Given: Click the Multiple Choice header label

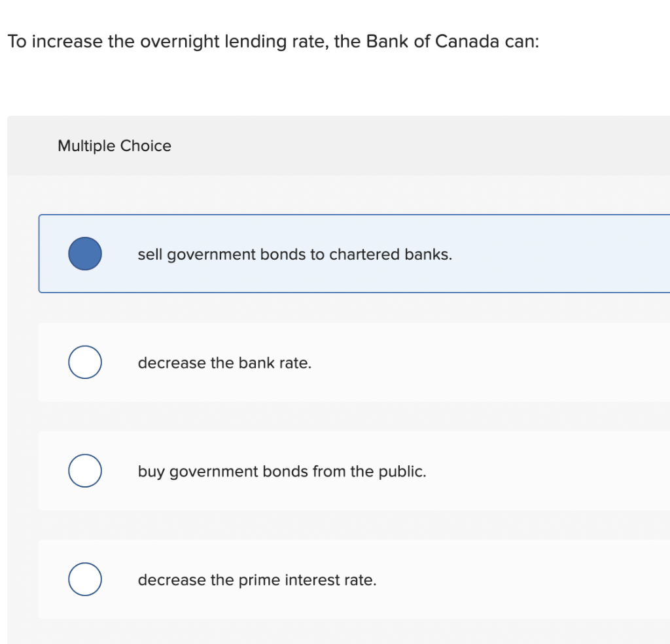Looking at the screenshot, I should [x=114, y=146].
